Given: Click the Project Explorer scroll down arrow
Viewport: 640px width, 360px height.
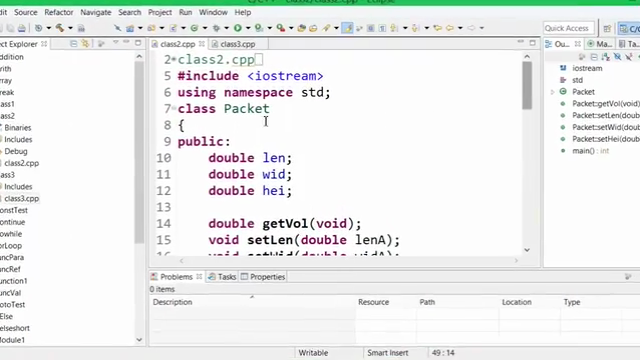Looking at the screenshot, I should click(139, 340).
